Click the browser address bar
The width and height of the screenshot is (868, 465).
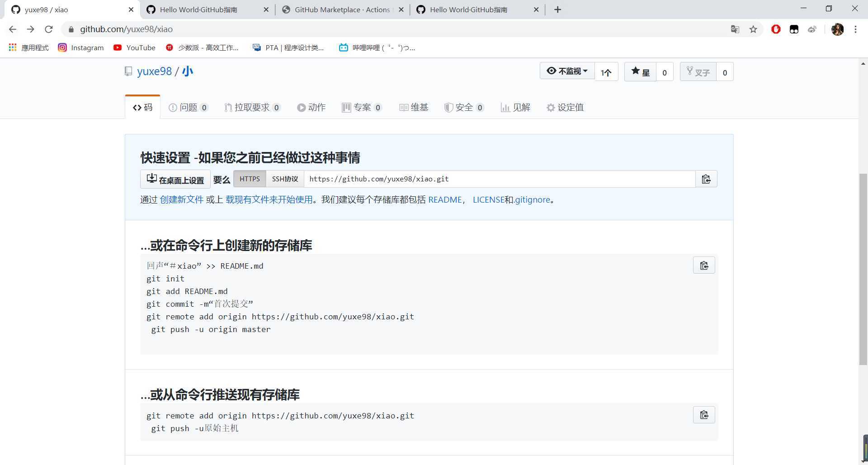pos(398,29)
